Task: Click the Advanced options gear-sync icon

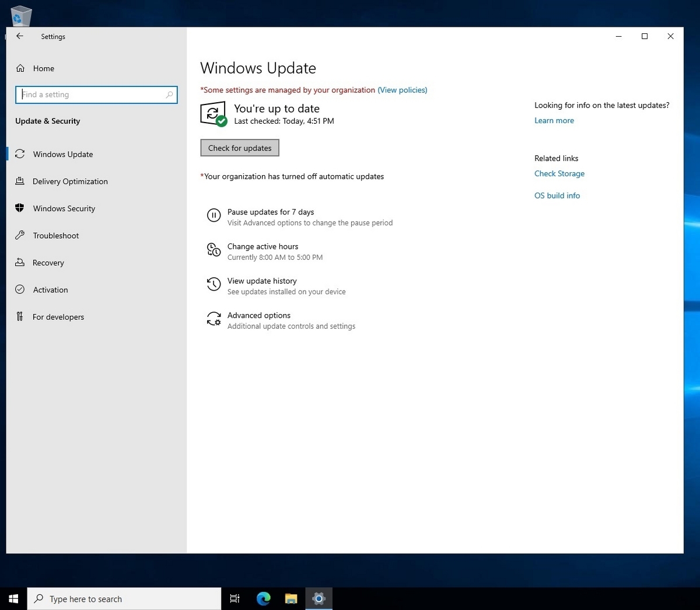Action: pos(214,319)
